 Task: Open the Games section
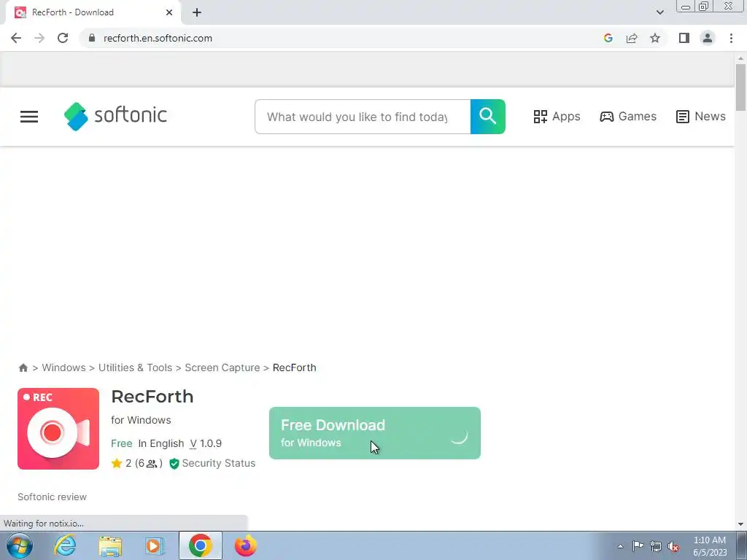[x=628, y=117]
